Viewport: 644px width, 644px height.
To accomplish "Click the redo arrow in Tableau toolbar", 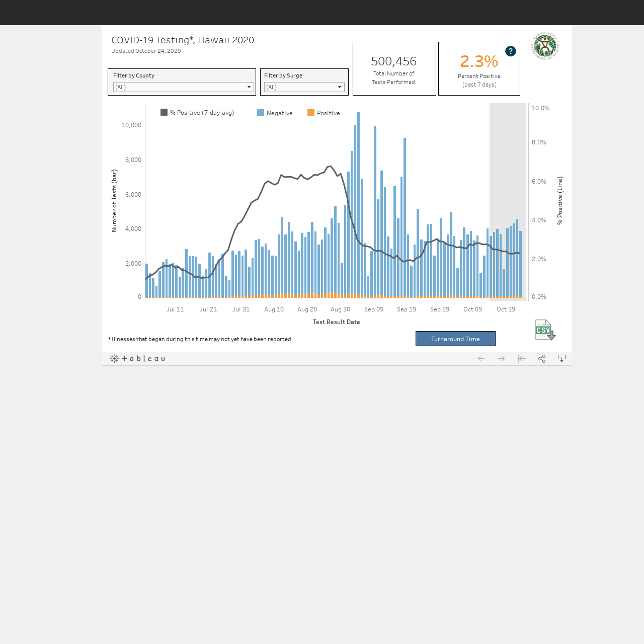I will (501, 359).
